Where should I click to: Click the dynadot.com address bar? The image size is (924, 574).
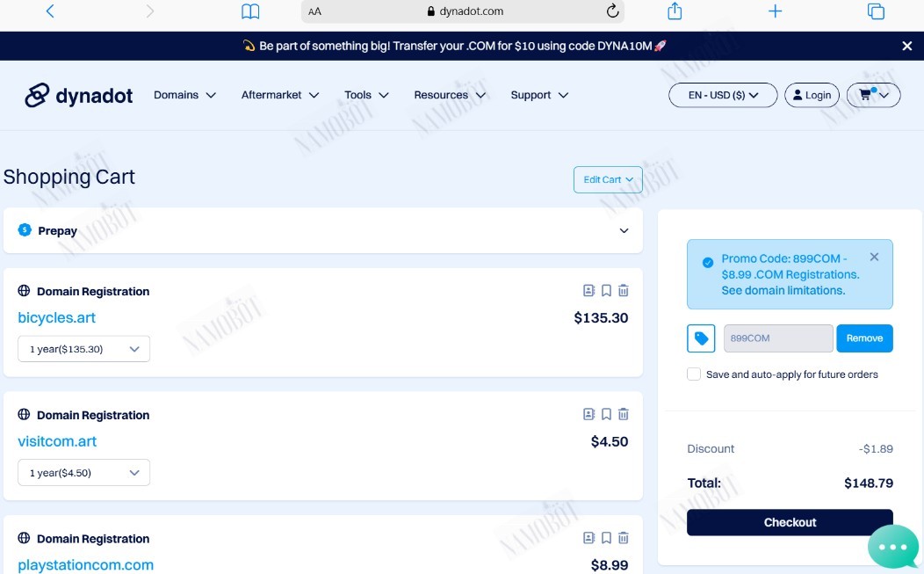[x=463, y=11]
